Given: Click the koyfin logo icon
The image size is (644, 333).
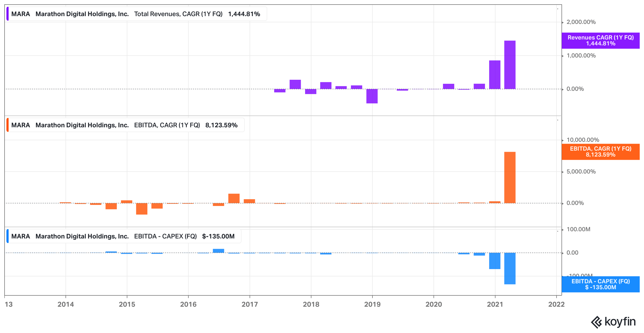Looking at the screenshot, I should click(597, 322).
